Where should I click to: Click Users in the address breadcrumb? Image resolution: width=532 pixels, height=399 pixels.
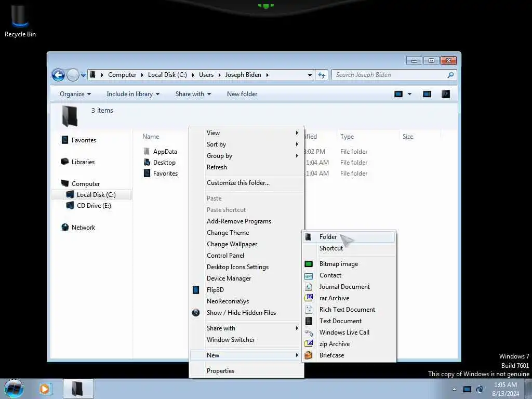pyautogui.click(x=206, y=75)
